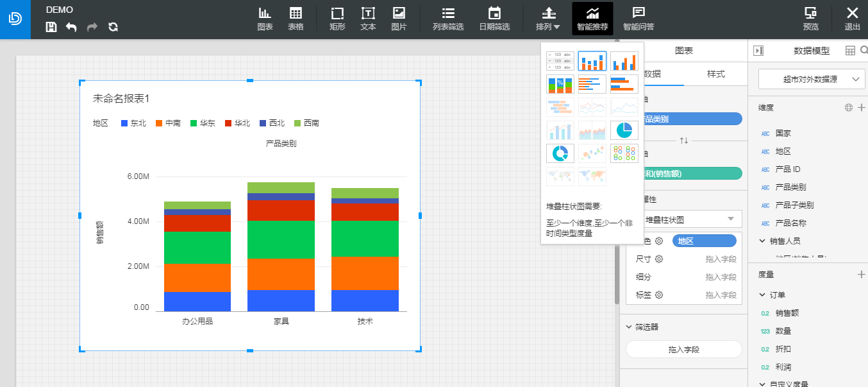
Task: Open the 排列 arrange dropdown
Action: pos(548,19)
